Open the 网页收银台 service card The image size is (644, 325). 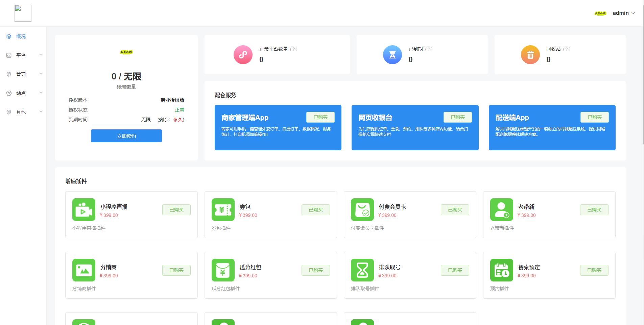pyautogui.click(x=415, y=128)
